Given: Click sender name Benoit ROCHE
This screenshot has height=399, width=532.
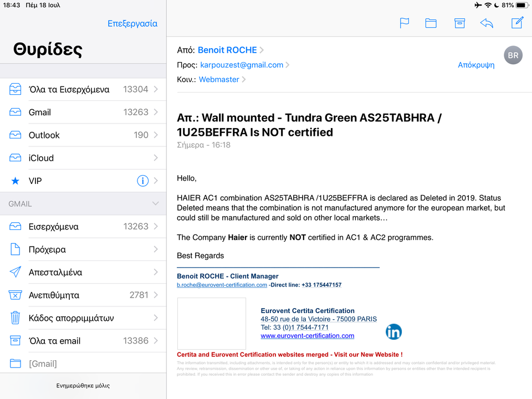Looking at the screenshot, I should coord(227,50).
